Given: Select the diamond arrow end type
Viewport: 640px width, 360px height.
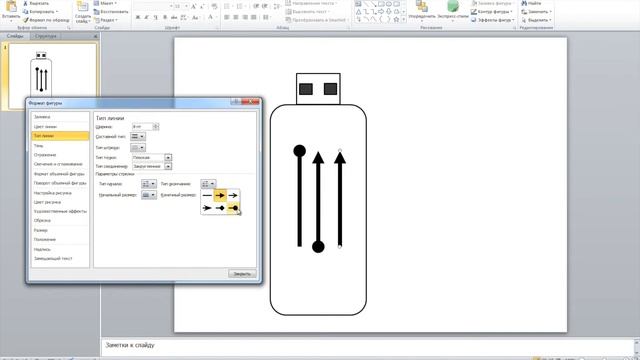Looking at the screenshot, I should (x=220, y=208).
